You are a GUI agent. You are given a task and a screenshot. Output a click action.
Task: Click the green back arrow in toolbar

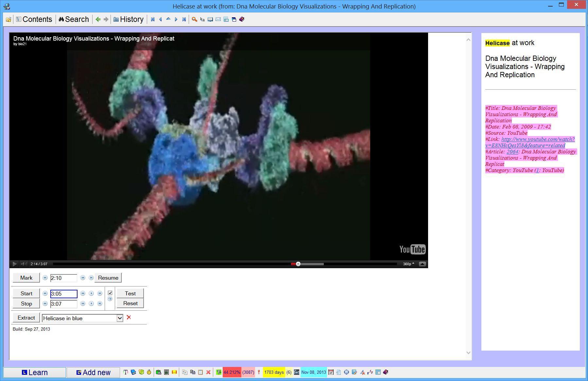98,19
